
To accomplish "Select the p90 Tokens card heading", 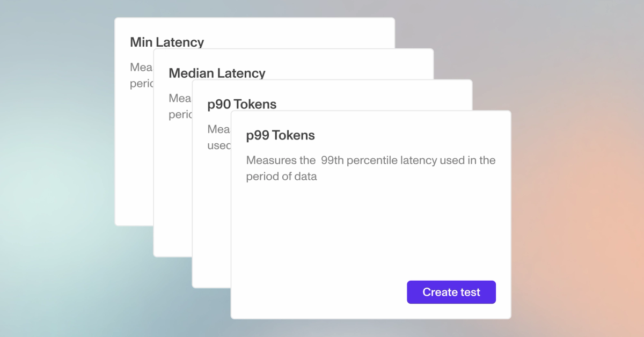I will click(241, 105).
